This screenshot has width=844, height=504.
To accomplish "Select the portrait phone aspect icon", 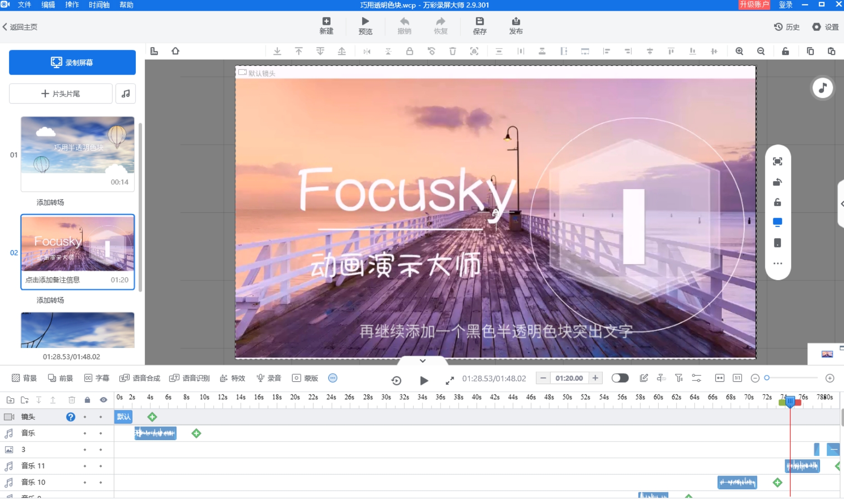I will coord(777,243).
